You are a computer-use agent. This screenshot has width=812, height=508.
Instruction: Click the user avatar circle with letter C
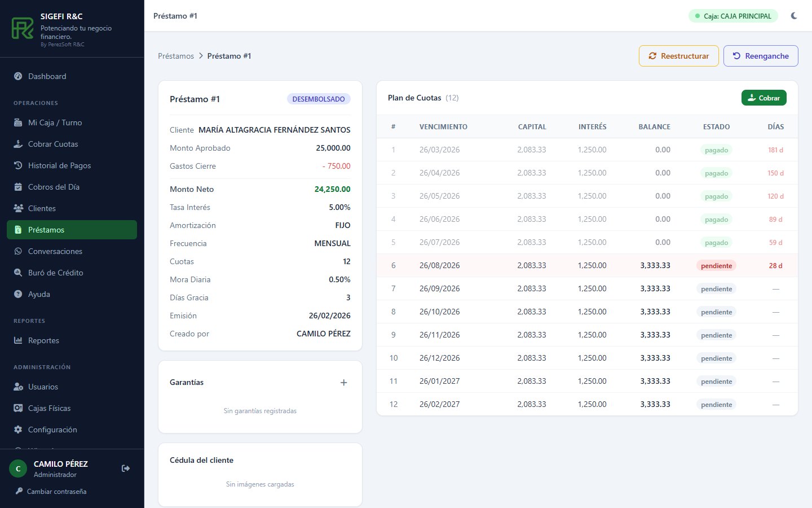[18, 468]
